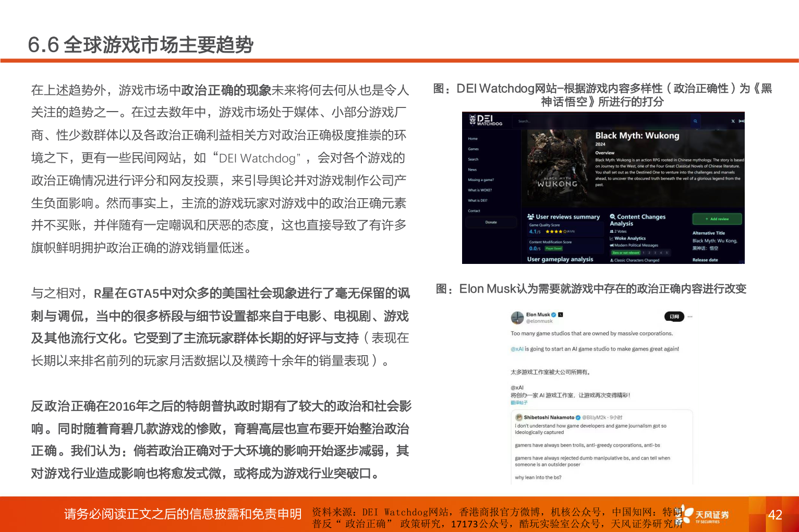Click the blue verified badge beside Elon Musk

click(x=554, y=315)
